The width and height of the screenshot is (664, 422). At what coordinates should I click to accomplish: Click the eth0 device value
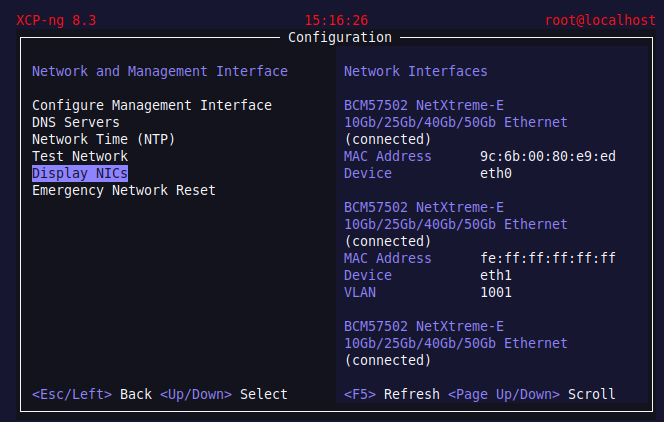(496, 173)
